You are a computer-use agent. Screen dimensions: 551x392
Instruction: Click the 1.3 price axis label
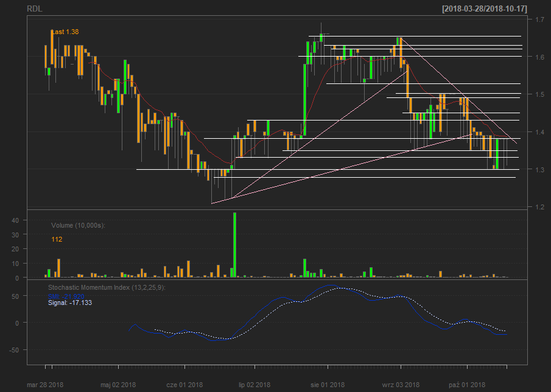click(x=540, y=170)
